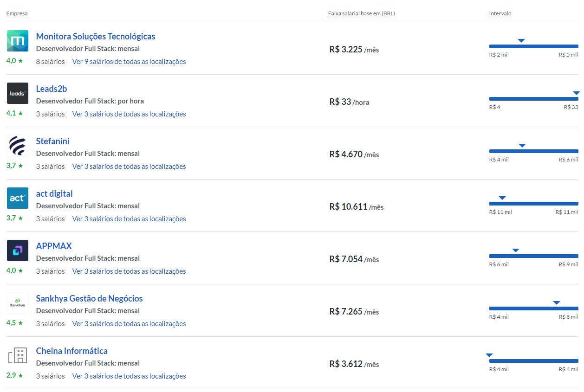
Task: Click the act digital logo icon
Action: coord(18,198)
